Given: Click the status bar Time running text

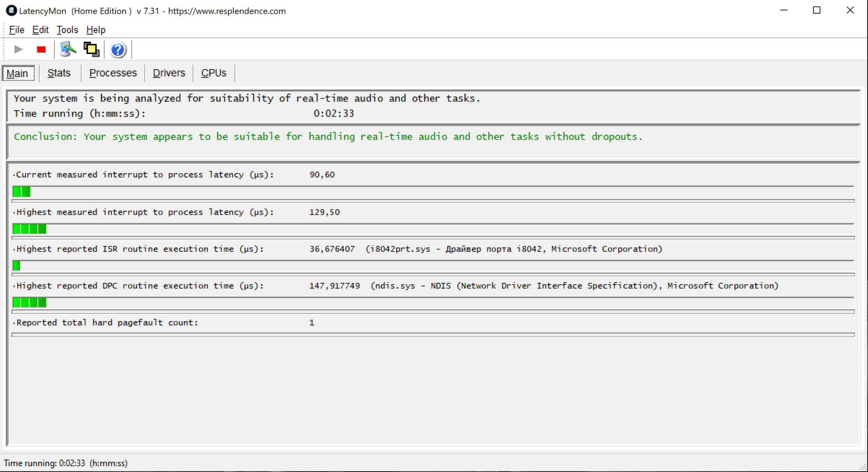Looking at the screenshot, I should pos(66,463).
